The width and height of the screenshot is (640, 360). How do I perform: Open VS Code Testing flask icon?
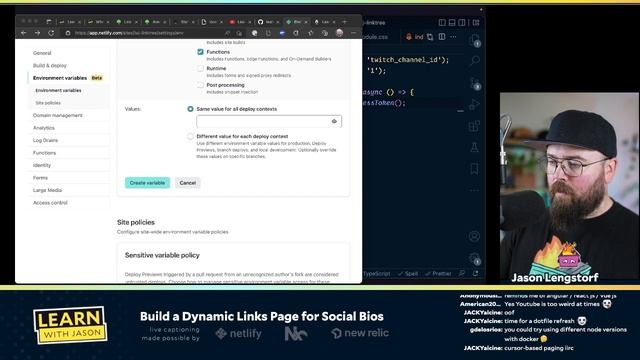[474, 147]
